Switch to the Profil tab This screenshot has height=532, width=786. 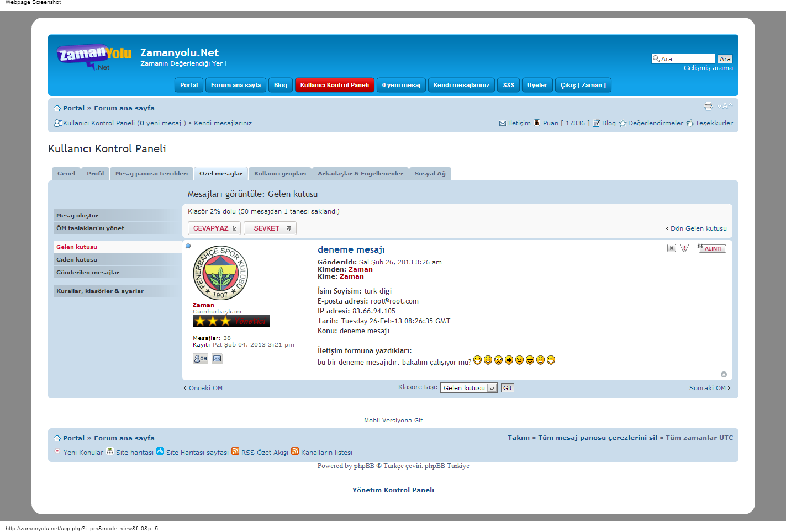tap(95, 174)
